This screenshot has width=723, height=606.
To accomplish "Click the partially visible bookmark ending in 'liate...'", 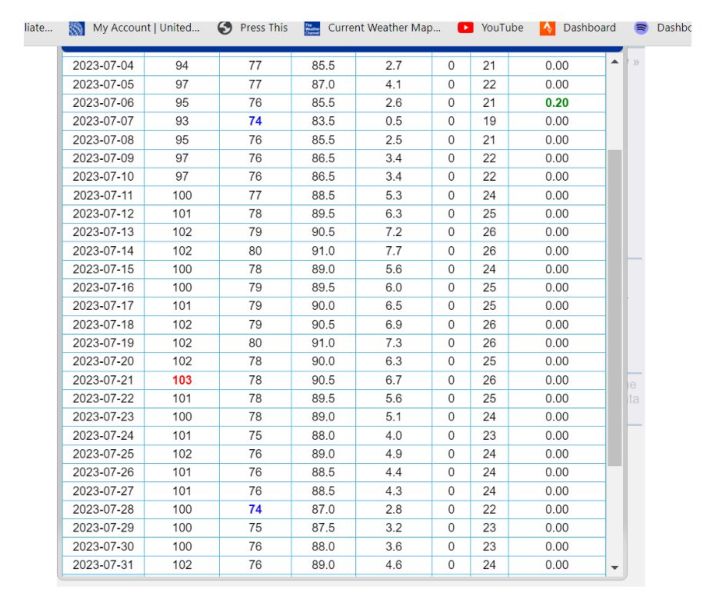I will [x=37, y=28].
